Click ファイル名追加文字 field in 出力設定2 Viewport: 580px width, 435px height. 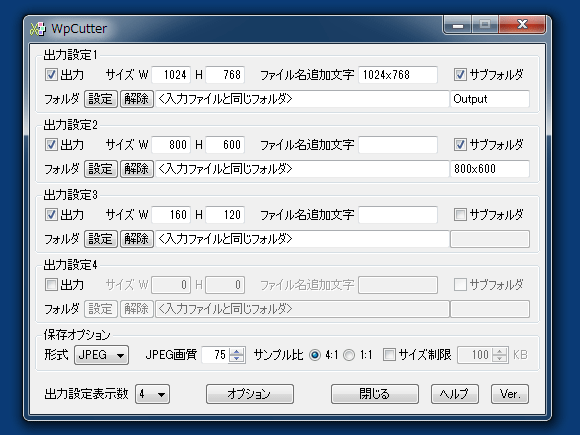398,145
